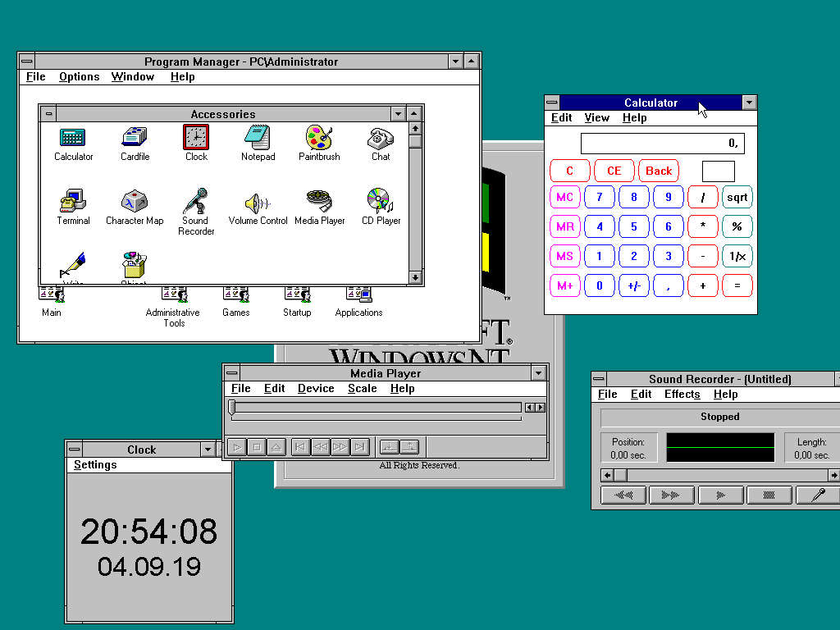Click the Media Player scroll forward arrow
The image size is (840, 630).
click(540, 408)
